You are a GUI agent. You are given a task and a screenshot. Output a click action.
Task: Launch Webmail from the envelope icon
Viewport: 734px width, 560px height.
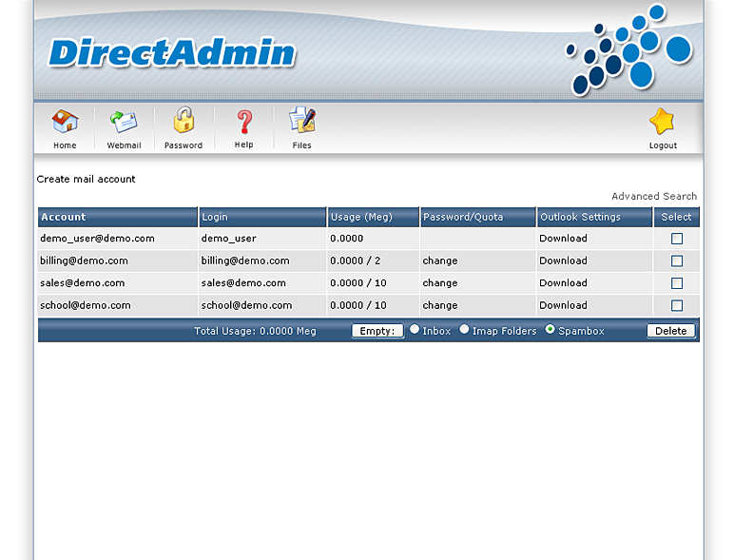pos(124,123)
